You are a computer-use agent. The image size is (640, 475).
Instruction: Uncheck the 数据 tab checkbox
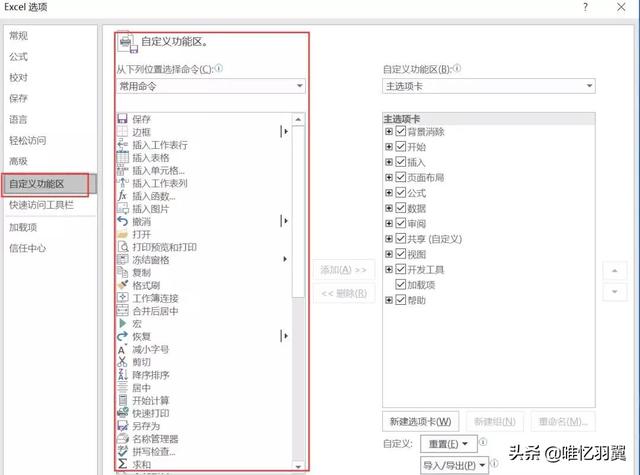coord(400,208)
